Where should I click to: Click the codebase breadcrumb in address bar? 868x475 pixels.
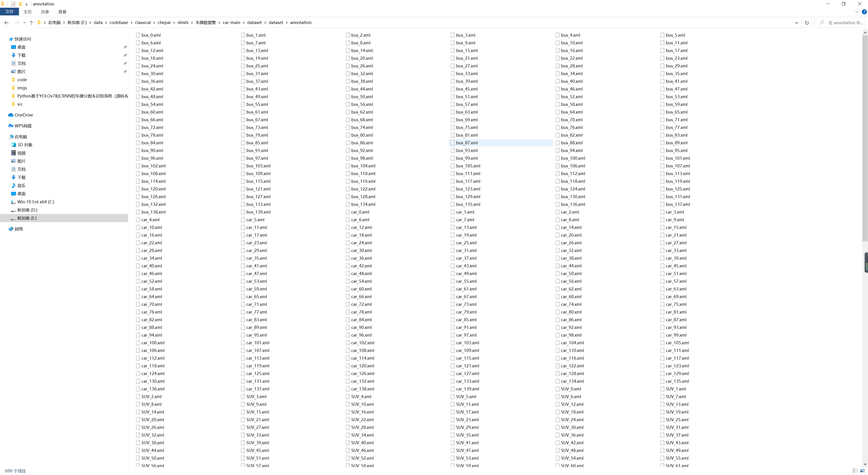(119, 23)
